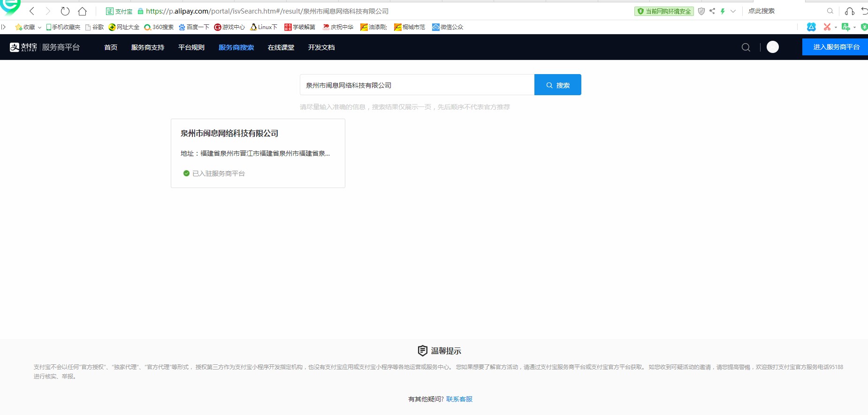Open the red scissors screenshot tool

827,27
